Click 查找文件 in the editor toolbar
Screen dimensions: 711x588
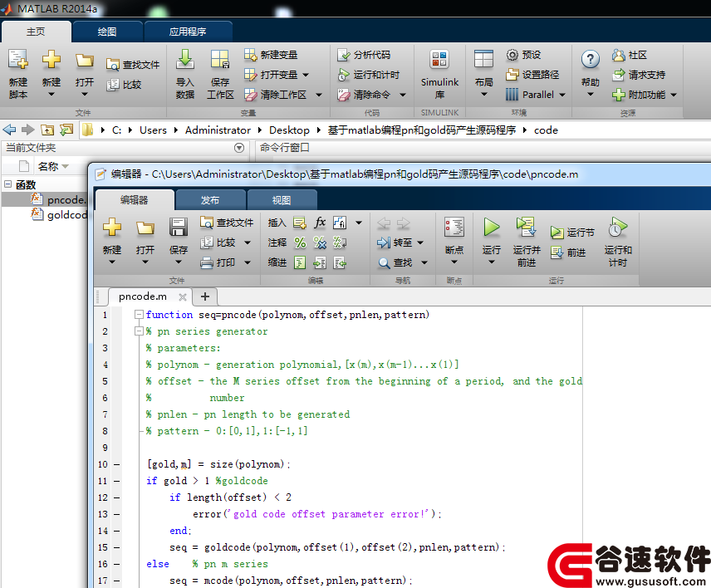(x=227, y=223)
